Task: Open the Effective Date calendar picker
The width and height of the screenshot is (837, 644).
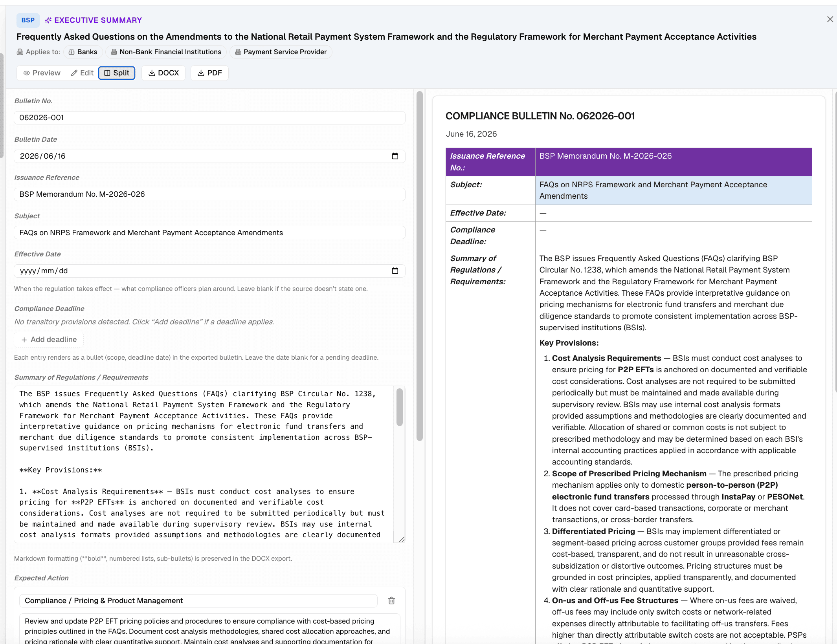Action: [395, 271]
